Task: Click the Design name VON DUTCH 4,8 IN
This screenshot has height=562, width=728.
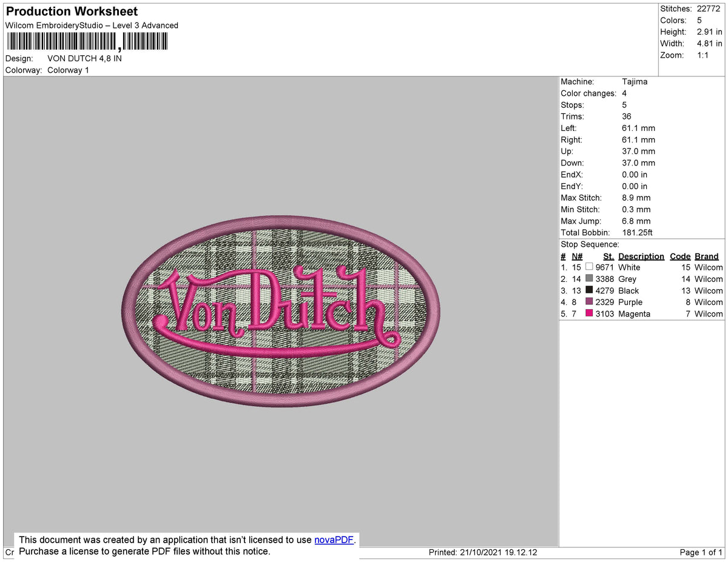Action: [84, 58]
